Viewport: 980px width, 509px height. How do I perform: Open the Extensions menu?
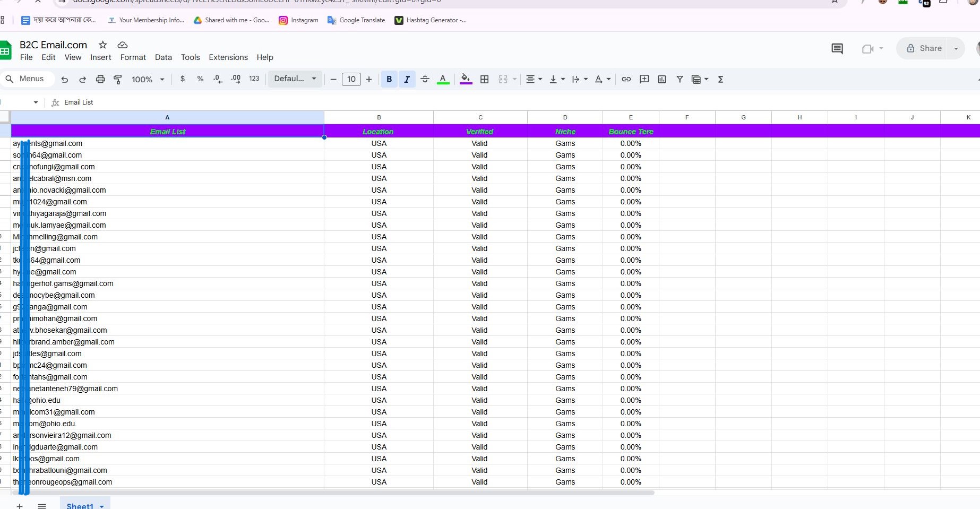(x=228, y=57)
